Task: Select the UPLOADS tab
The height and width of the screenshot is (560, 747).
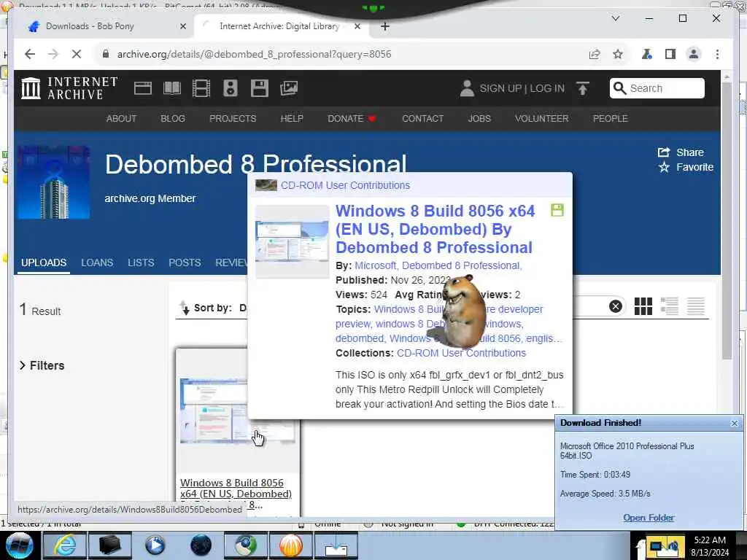Action: click(44, 262)
